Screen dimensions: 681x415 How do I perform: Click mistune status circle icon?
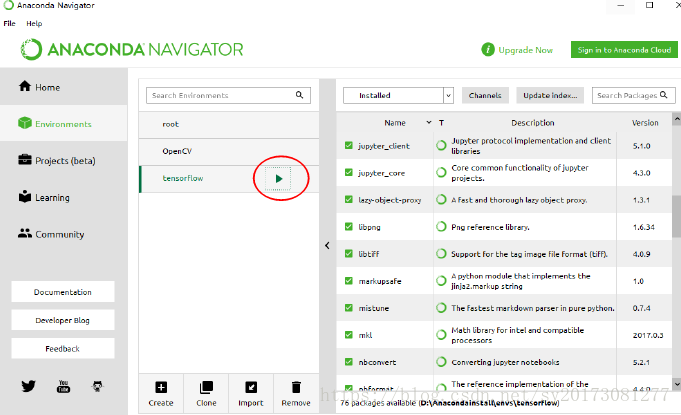click(x=441, y=308)
